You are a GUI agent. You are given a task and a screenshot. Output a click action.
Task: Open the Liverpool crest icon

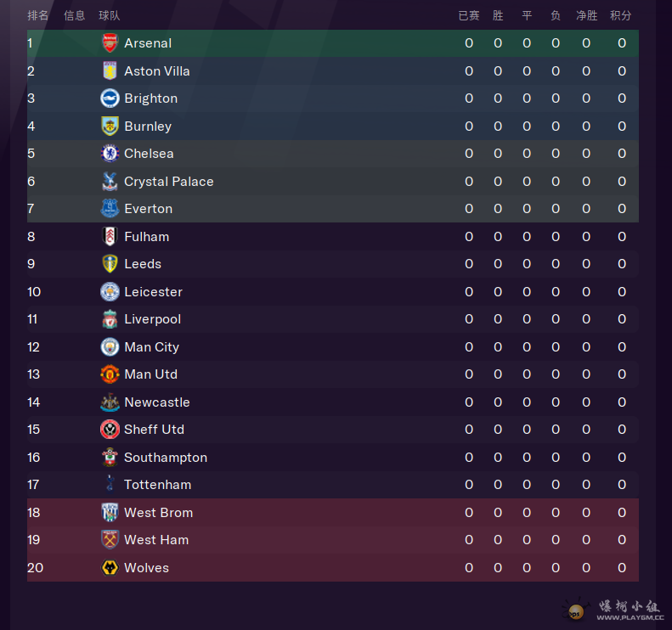tap(110, 319)
